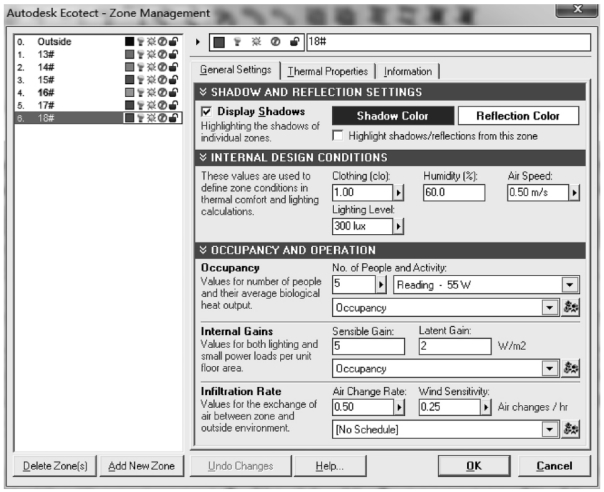
Task: Open the Wind Sensitivity value arrow
Action: coord(486,407)
